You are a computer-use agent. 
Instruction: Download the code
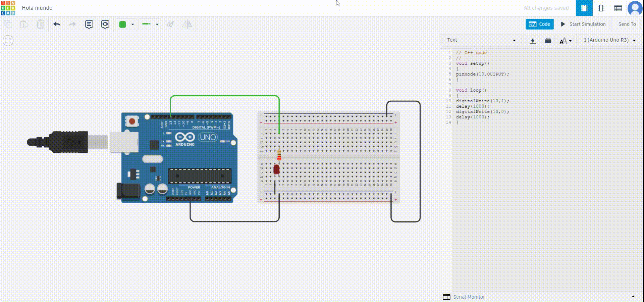533,41
